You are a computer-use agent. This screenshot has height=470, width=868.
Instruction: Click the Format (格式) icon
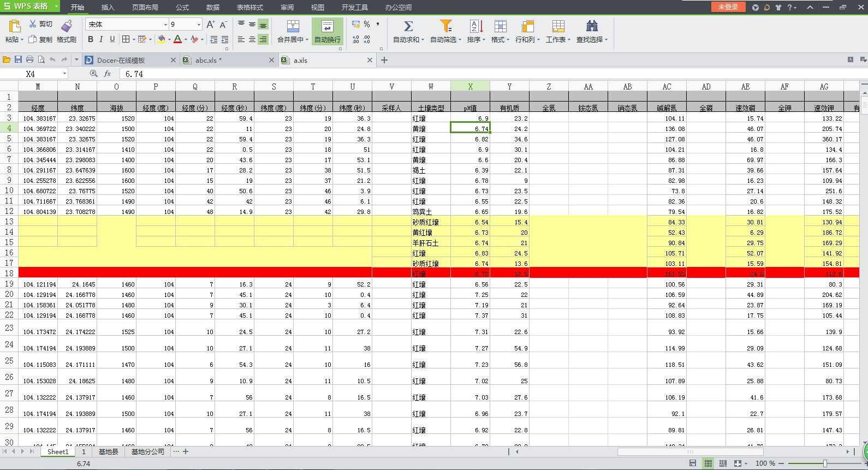(x=500, y=26)
